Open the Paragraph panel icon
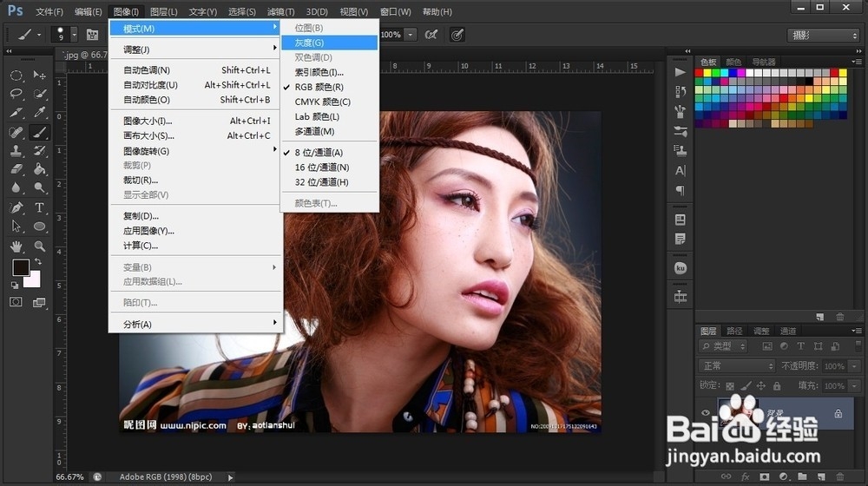 (681, 190)
